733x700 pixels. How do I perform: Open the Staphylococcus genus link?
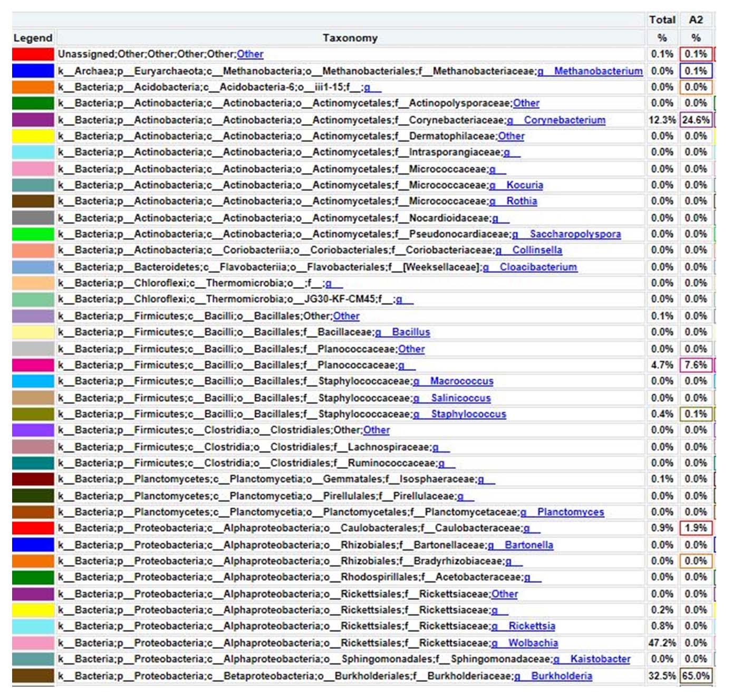pyautogui.click(x=468, y=414)
